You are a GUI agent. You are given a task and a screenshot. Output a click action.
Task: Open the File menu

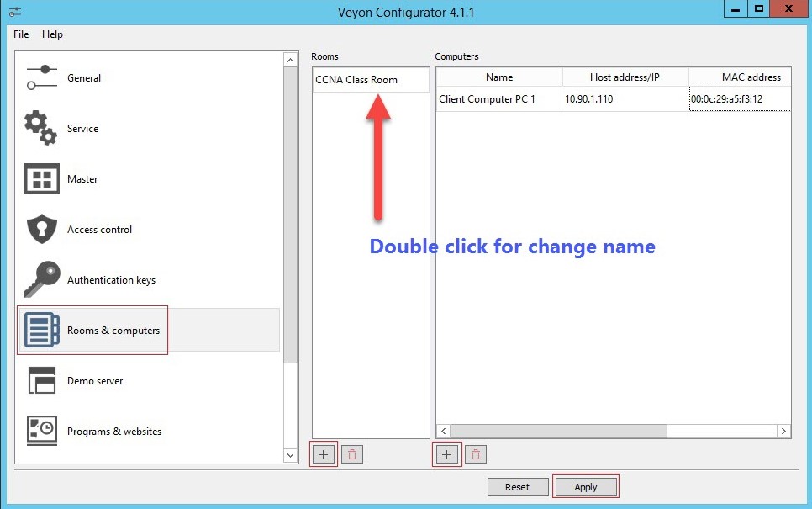20,34
